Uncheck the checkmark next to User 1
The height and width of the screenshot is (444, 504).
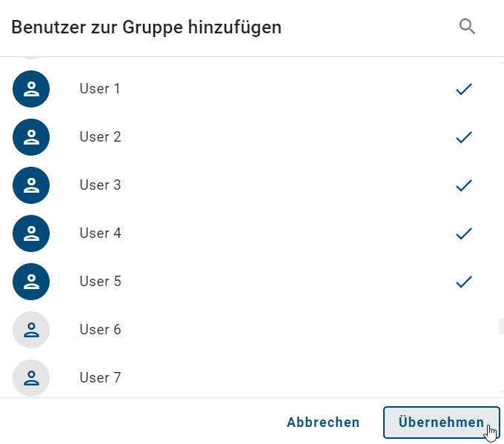[x=464, y=89]
